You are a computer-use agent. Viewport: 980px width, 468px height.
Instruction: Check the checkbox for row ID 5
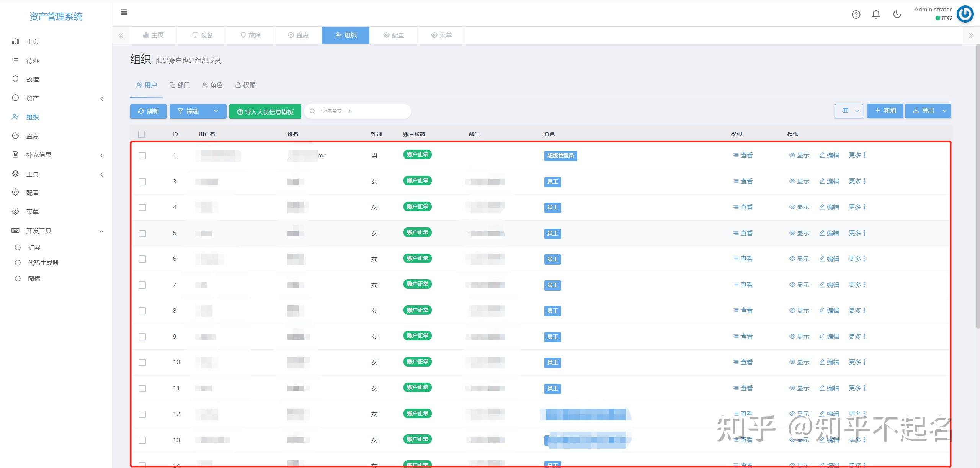point(142,233)
